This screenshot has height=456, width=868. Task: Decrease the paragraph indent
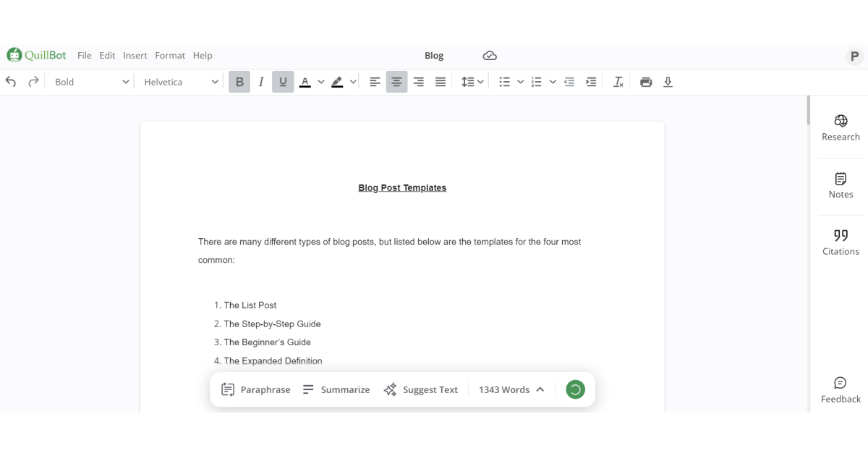point(569,82)
